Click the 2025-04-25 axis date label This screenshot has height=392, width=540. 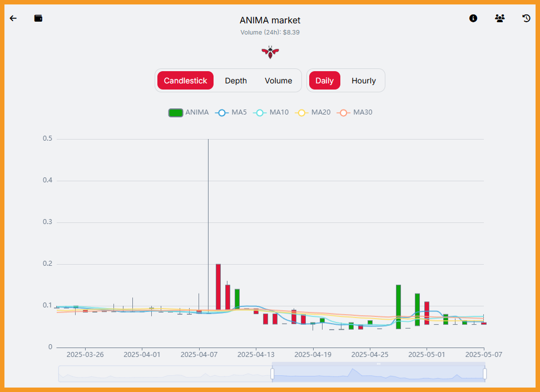370,354
